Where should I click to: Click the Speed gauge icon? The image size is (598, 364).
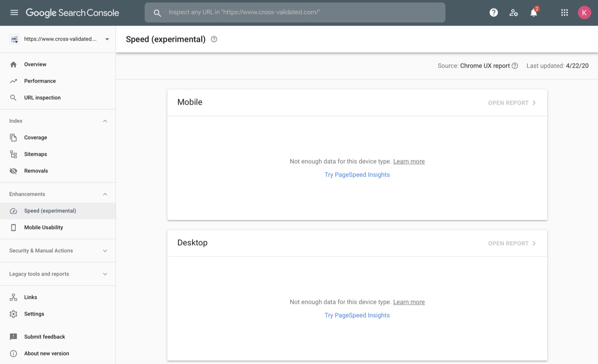point(14,211)
